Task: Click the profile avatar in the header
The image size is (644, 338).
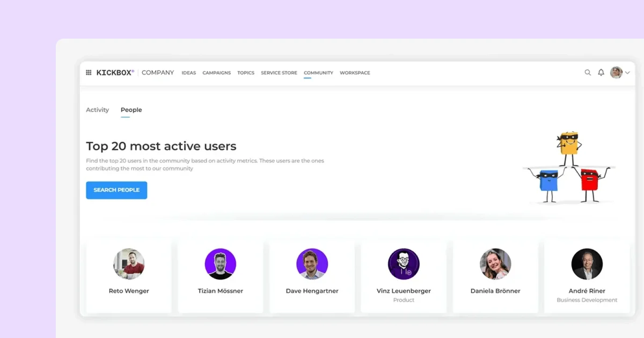Action: pyautogui.click(x=616, y=72)
